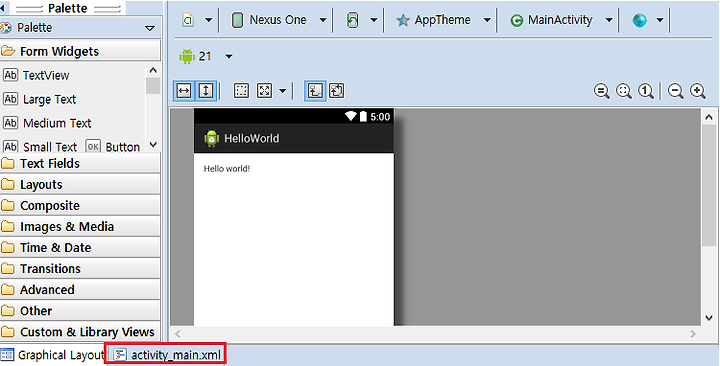Open the Palette options menu triangle
Screen dimensions: 720x366
150,28
